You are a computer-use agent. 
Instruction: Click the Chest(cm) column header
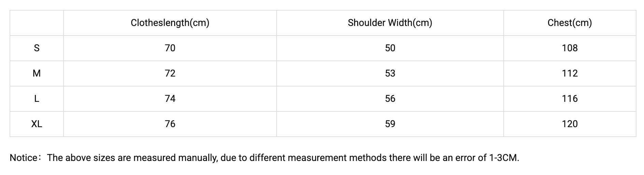pyautogui.click(x=569, y=23)
